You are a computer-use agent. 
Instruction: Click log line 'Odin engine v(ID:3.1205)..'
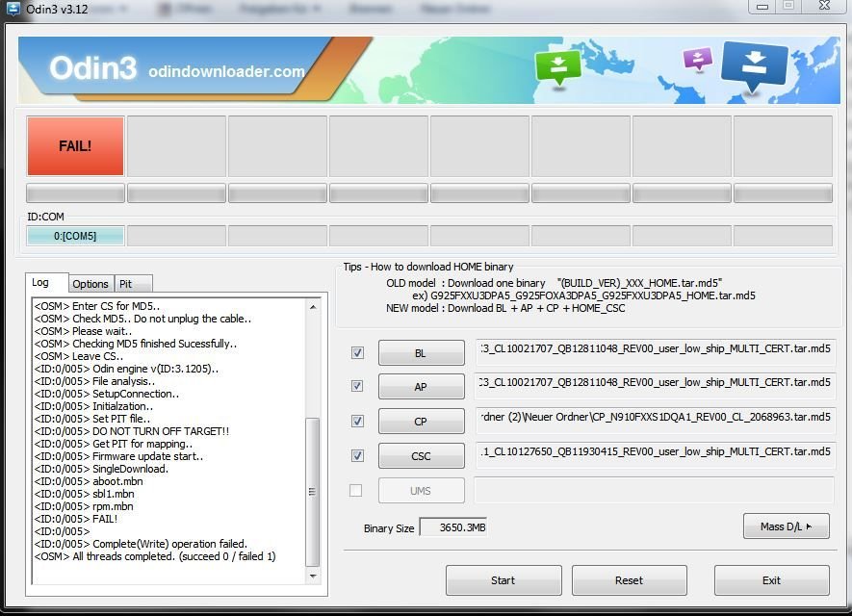click(127, 369)
